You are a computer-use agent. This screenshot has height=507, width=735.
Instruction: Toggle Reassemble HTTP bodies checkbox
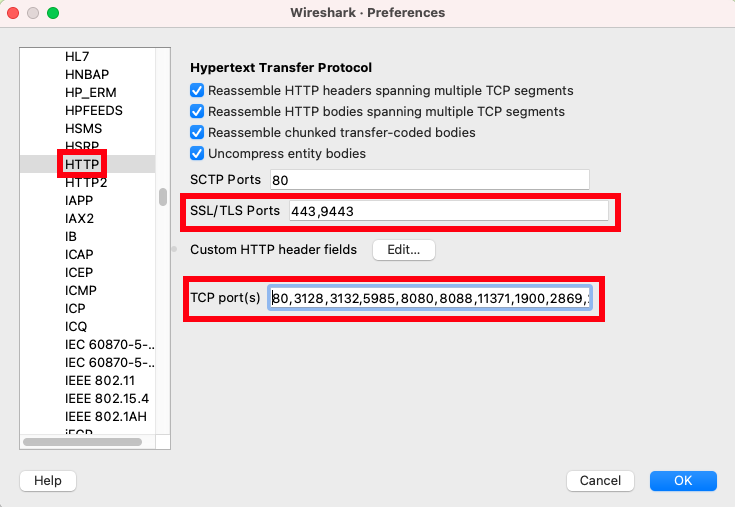[x=197, y=111]
